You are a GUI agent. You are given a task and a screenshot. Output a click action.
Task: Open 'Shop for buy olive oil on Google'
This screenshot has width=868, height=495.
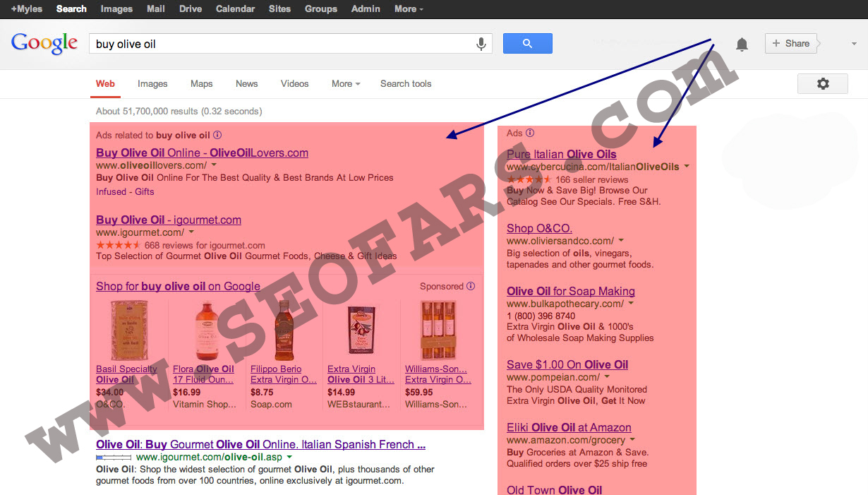click(x=178, y=286)
